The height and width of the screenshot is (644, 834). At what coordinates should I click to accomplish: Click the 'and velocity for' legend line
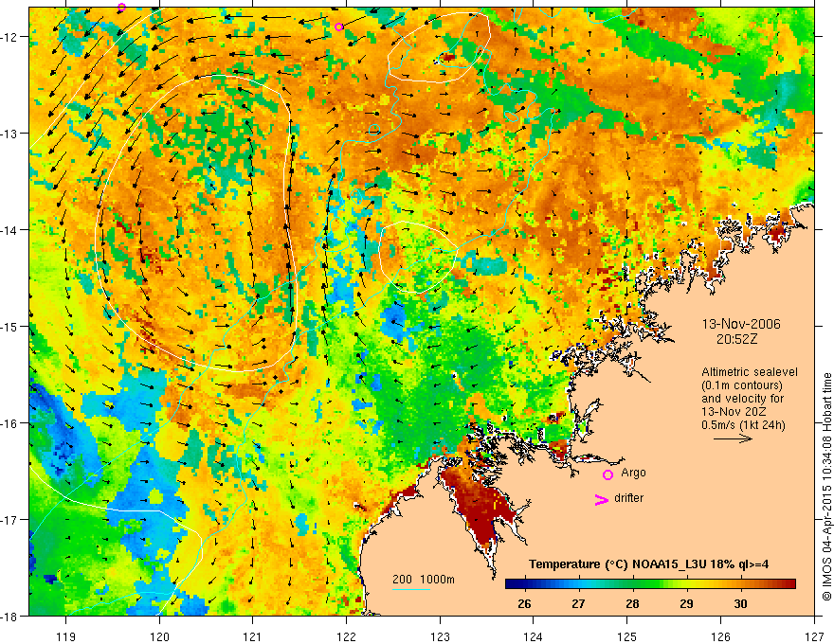(x=742, y=399)
